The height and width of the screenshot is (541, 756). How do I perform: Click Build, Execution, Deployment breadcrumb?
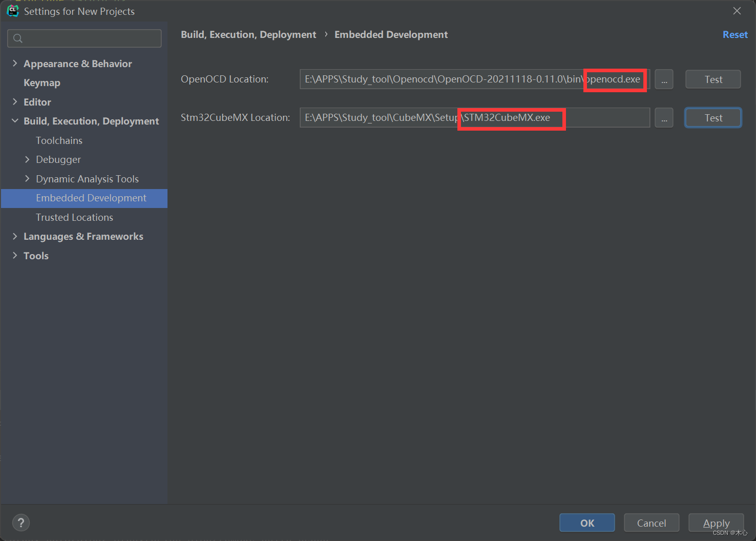tap(248, 34)
